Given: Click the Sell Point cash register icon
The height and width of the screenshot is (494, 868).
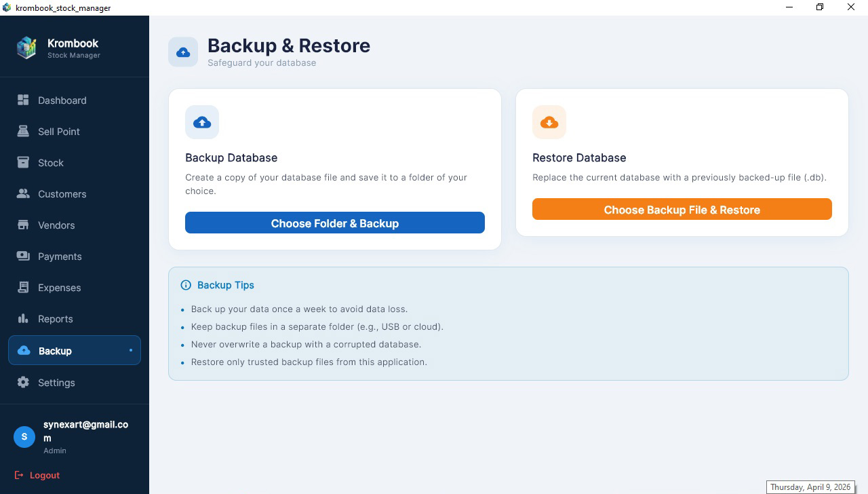Looking at the screenshot, I should pos(22,131).
